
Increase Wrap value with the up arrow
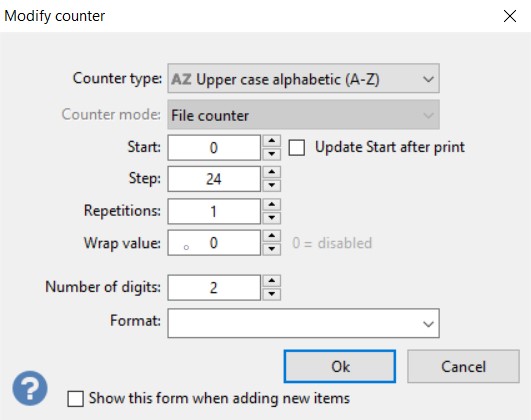pos(272,236)
